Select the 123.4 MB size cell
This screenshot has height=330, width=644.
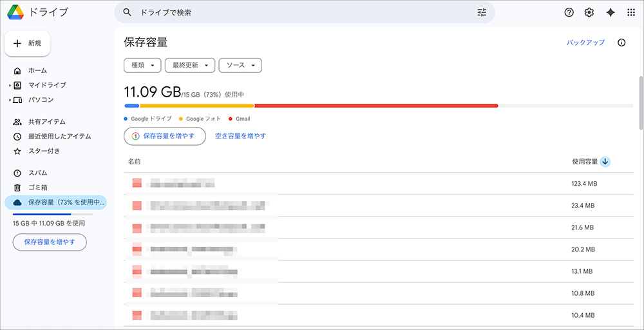(x=584, y=183)
